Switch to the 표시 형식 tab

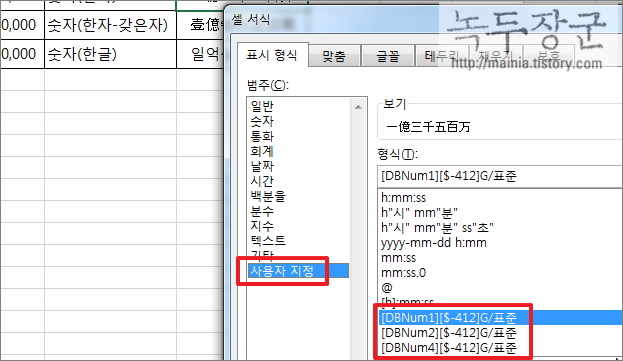click(273, 55)
